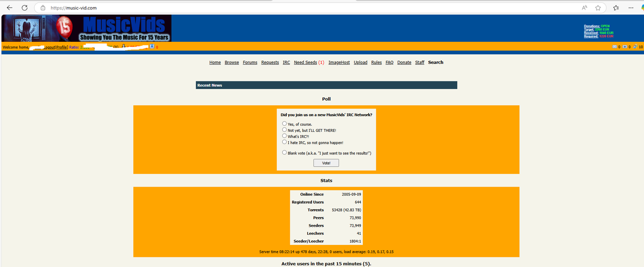Choose 'I hate IRC' poll option
Image resolution: width=644 pixels, height=267 pixels.
coord(284,142)
